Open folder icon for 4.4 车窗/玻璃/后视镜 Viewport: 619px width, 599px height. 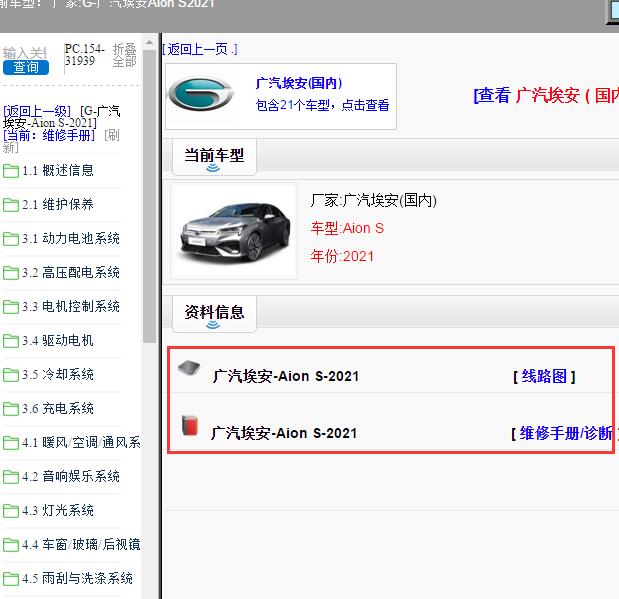pos(11,545)
